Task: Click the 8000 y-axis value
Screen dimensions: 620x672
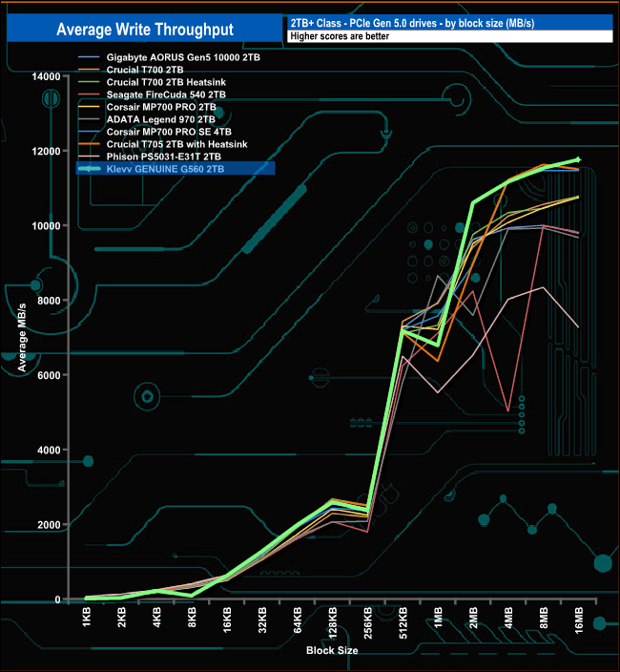Action: click(x=49, y=301)
